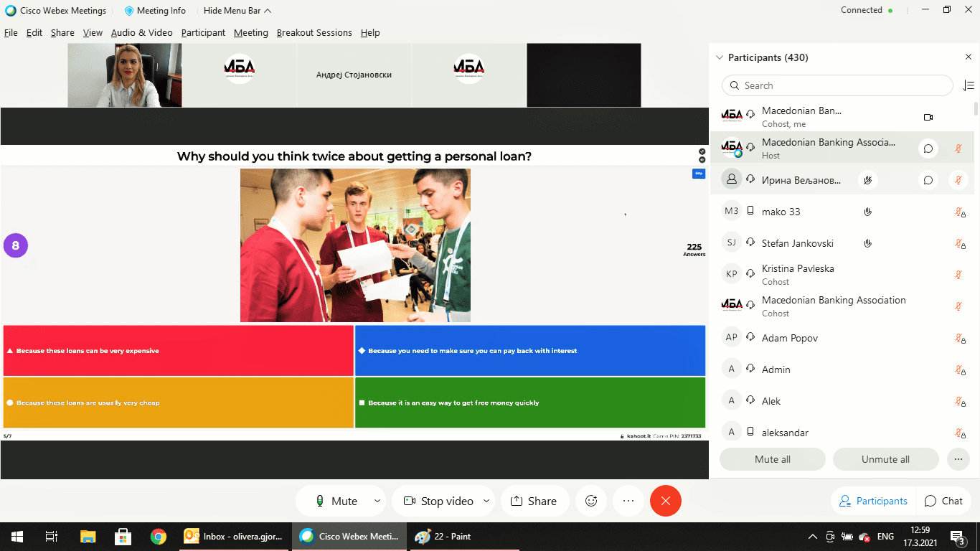Open the more options ellipsis in the control bar
The image size is (980, 551).
pos(628,501)
